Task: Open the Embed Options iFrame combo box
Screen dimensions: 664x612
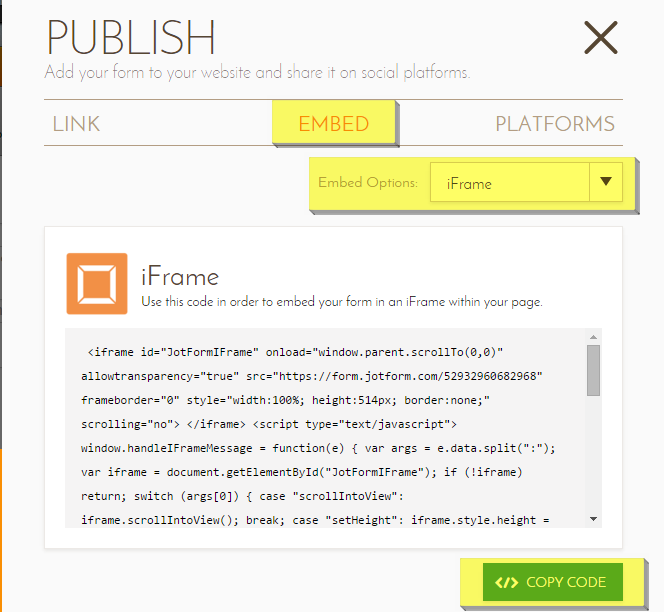Action: (x=508, y=183)
